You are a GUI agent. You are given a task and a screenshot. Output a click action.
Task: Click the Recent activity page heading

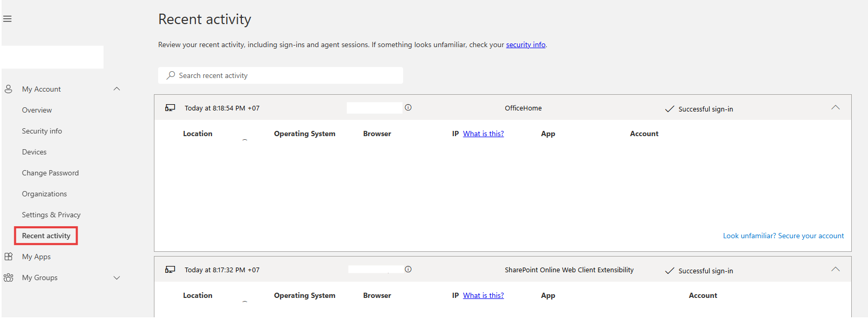pyautogui.click(x=205, y=19)
